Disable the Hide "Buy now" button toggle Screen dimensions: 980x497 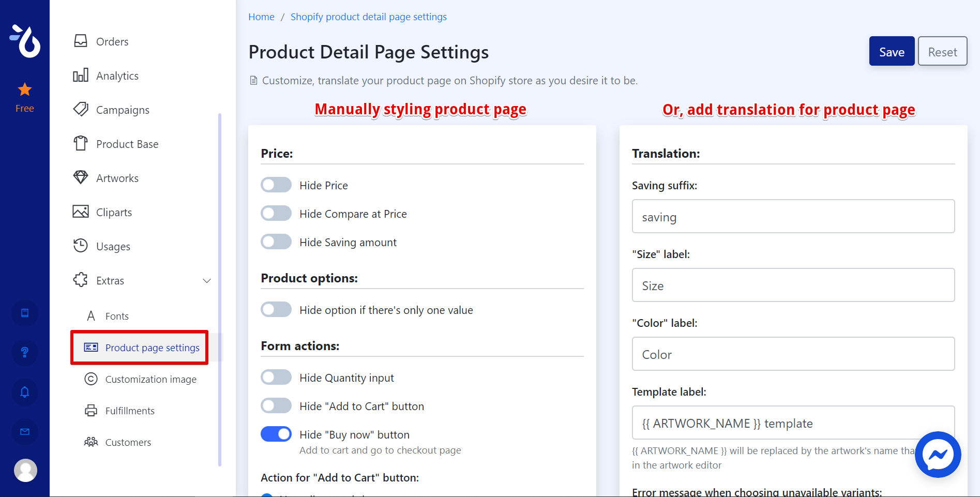click(x=276, y=434)
